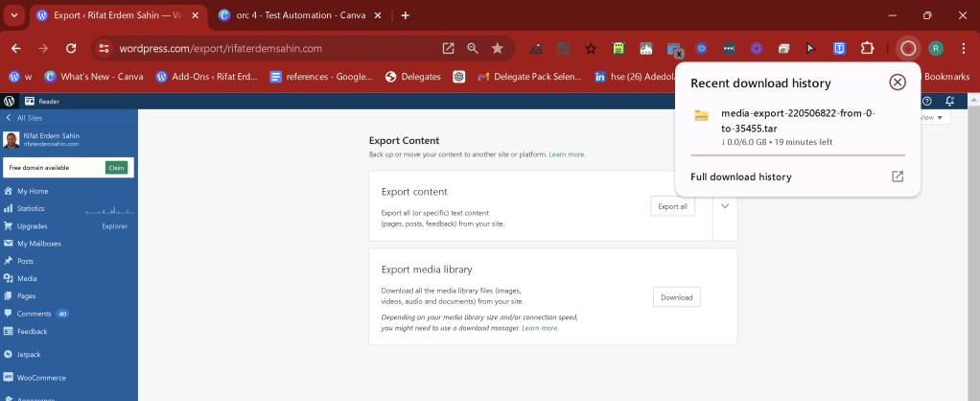Open What's New - Canva bookmark
This screenshot has height=401, width=980.
tap(94, 77)
